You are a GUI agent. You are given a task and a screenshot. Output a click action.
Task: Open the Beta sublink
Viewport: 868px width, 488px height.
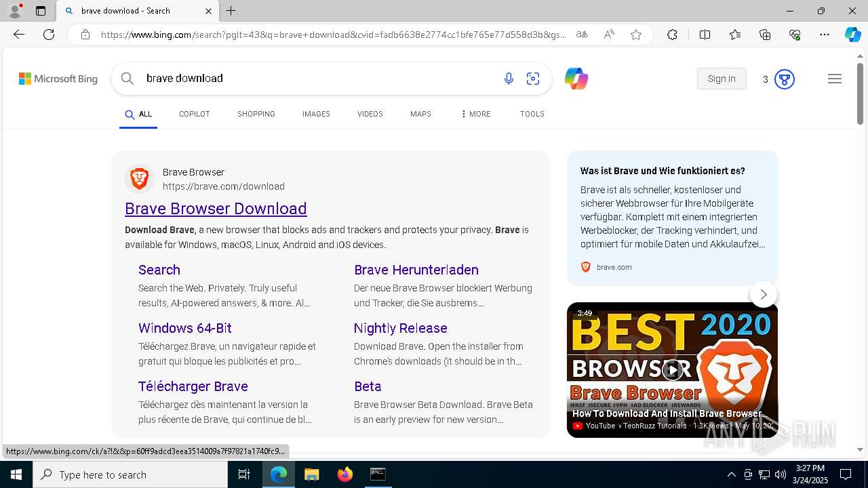click(368, 386)
